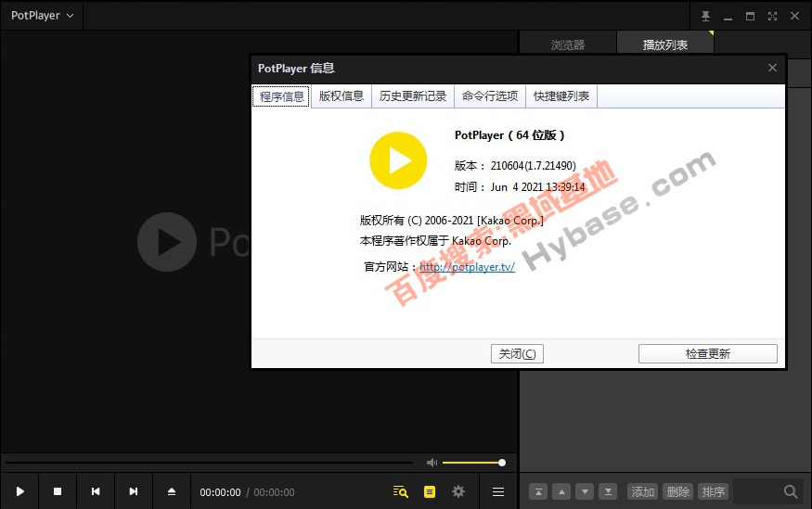Screen dimensions: 812x509
Task: Switch to the 浏览器 panel tab
Action: click(568, 45)
